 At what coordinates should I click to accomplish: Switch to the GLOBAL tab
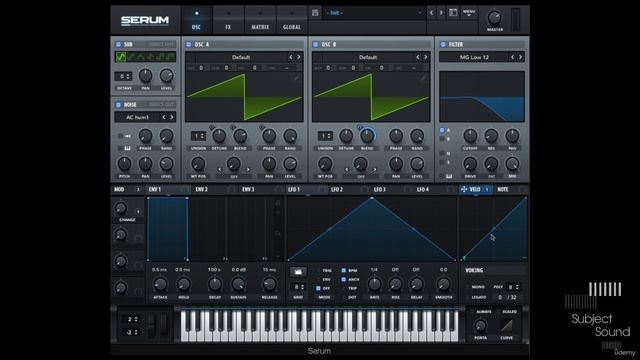(292, 20)
